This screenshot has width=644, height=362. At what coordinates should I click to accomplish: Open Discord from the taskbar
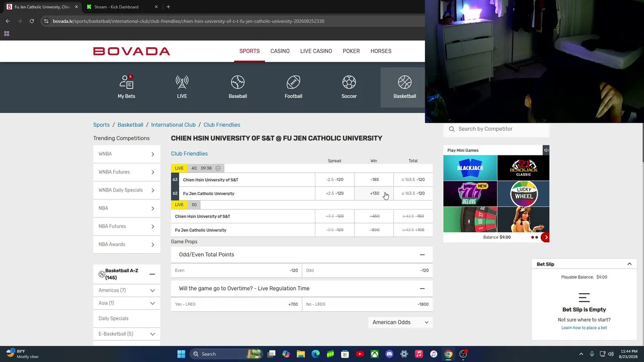tap(389, 354)
